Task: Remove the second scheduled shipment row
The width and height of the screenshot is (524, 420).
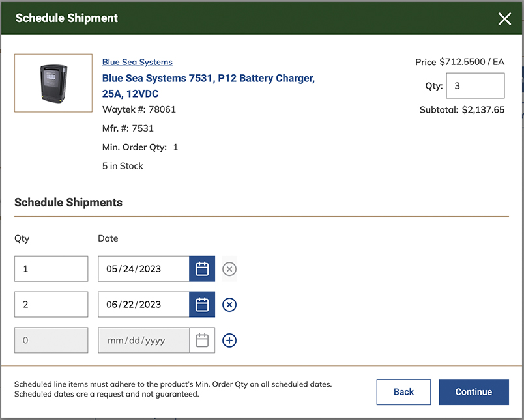Action: [229, 304]
